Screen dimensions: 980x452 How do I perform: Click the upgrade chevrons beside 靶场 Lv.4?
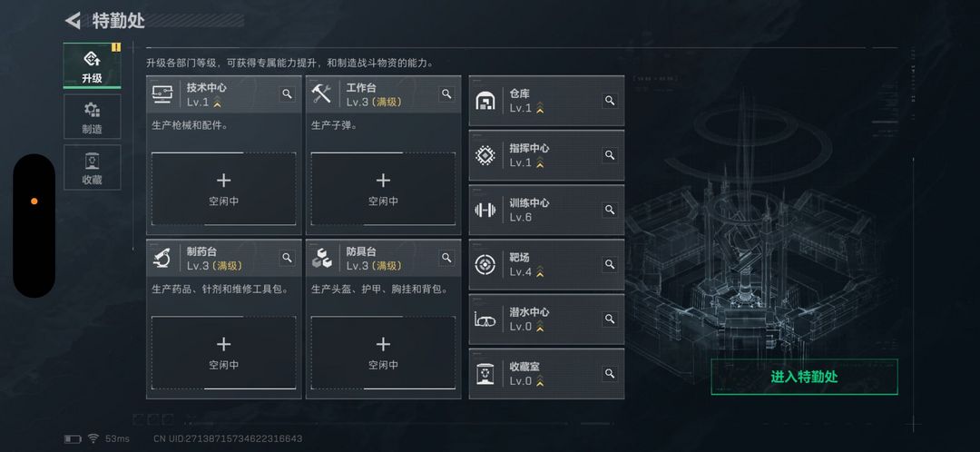coord(540,272)
